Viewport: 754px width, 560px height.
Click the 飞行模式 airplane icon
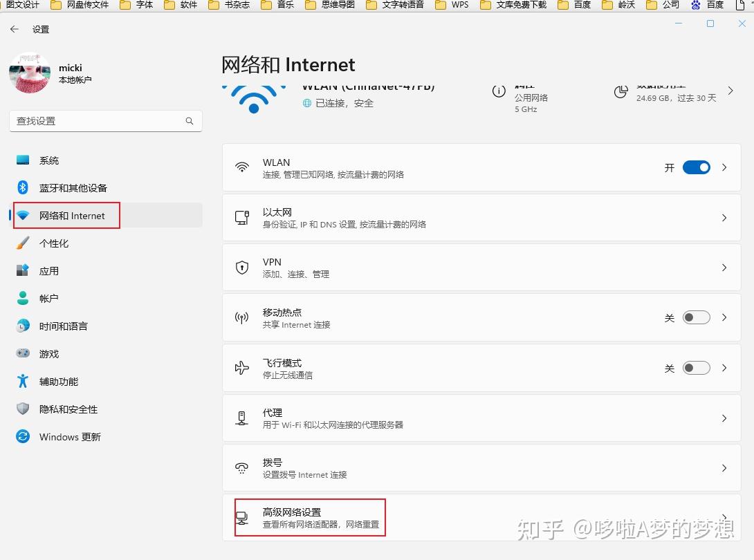(x=242, y=368)
